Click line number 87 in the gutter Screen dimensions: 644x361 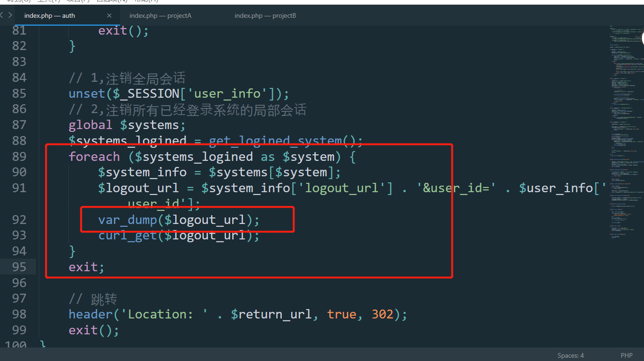coord(19,125)
